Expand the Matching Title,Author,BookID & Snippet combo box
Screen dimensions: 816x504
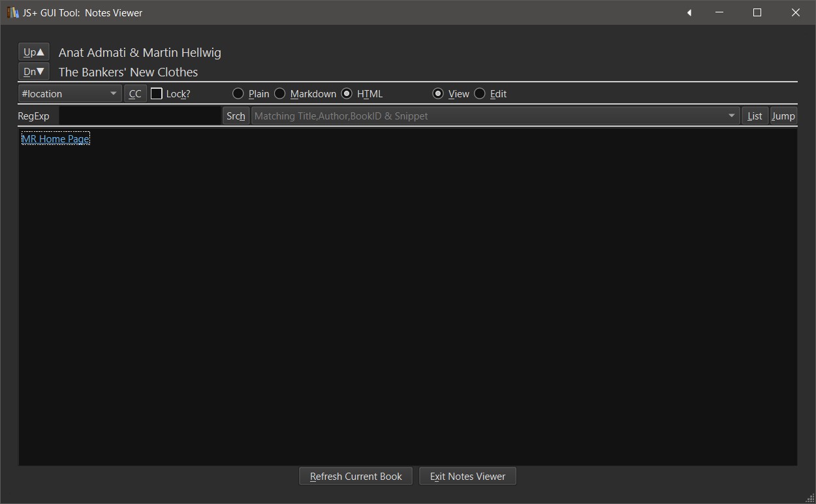[x=495, y=116]
